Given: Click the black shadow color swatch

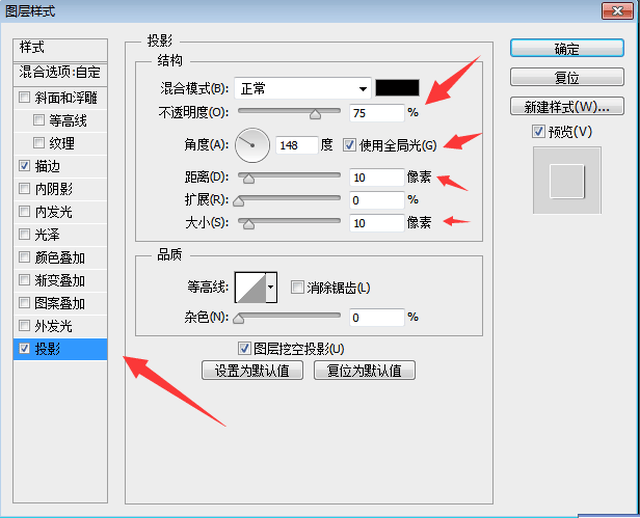Looking at the screenshot, I should (x=397, y=88).
